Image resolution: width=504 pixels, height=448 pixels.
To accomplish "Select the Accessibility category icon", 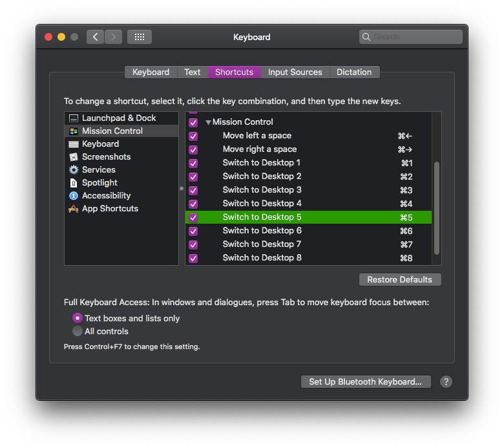I will click(x=74, y=196).
